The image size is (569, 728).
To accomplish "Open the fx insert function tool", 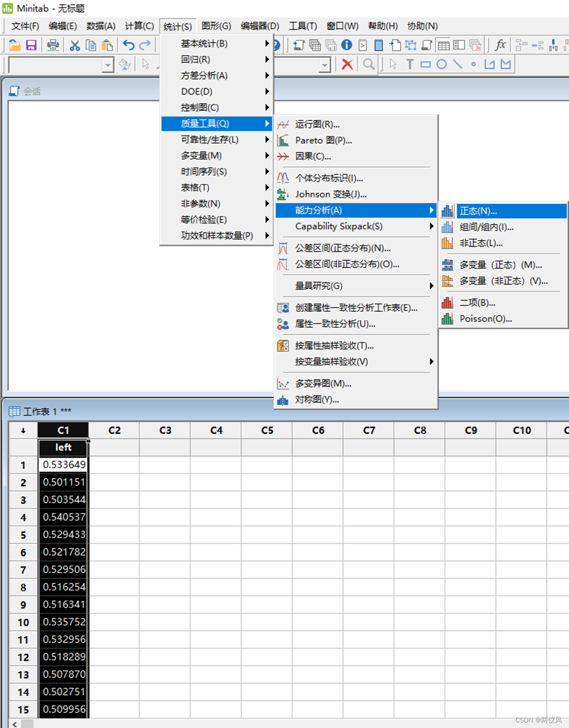I will 500,45.
